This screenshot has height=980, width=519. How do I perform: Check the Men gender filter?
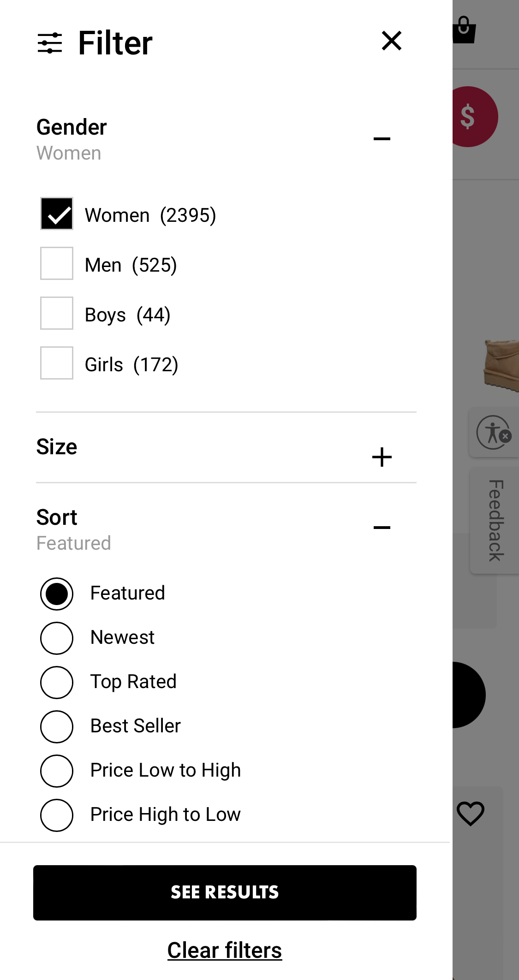coord(56,264)
